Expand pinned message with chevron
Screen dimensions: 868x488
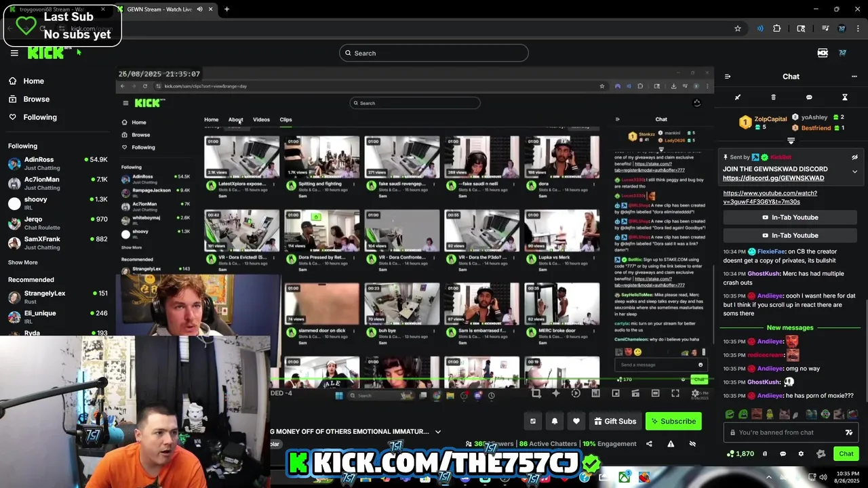[x=854, y=171]
